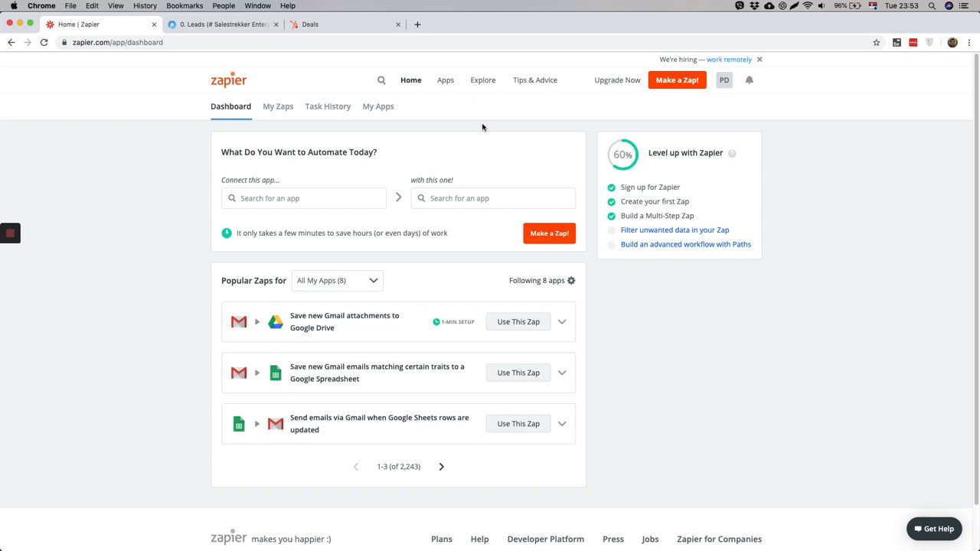The width and height of the screenshot is (980, 551).
Task: Click the 60% progress ring
Action: [622, 155]
